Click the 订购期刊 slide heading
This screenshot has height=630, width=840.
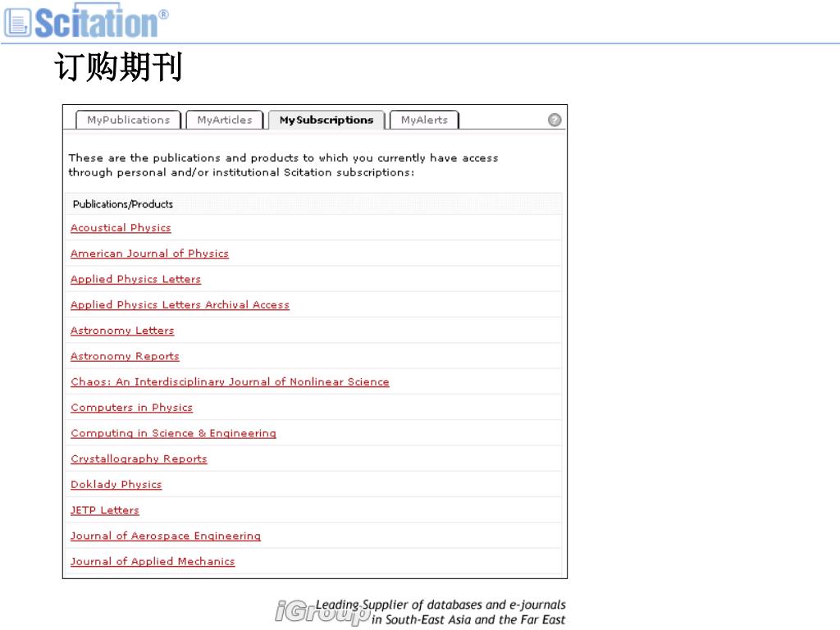[118, 67]
